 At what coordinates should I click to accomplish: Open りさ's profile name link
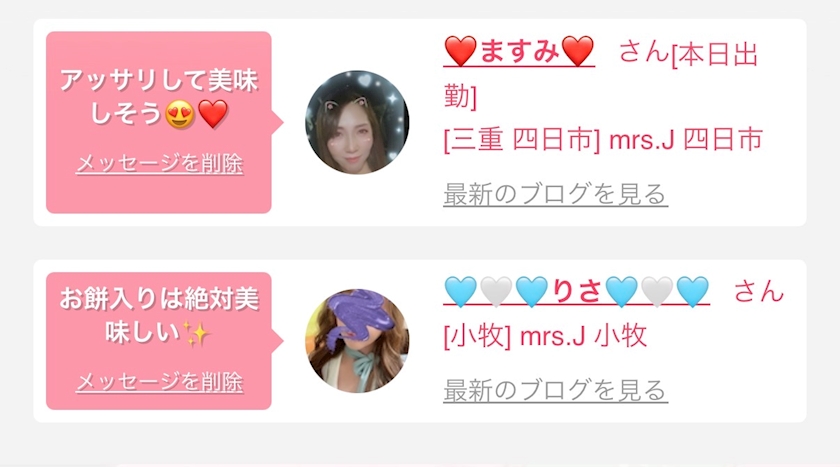click(x=576, y=292)
